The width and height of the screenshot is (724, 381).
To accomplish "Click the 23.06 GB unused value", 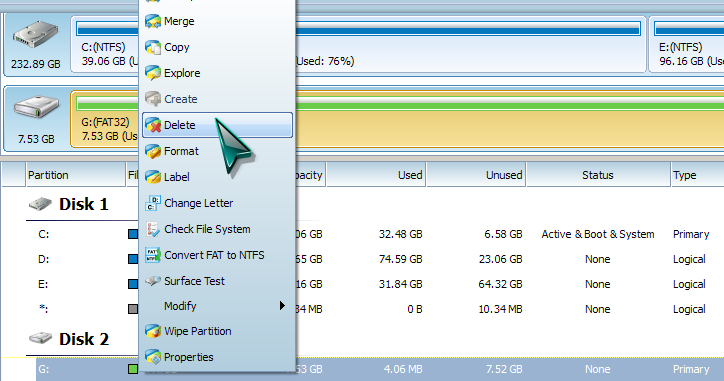I will point(501,259).
